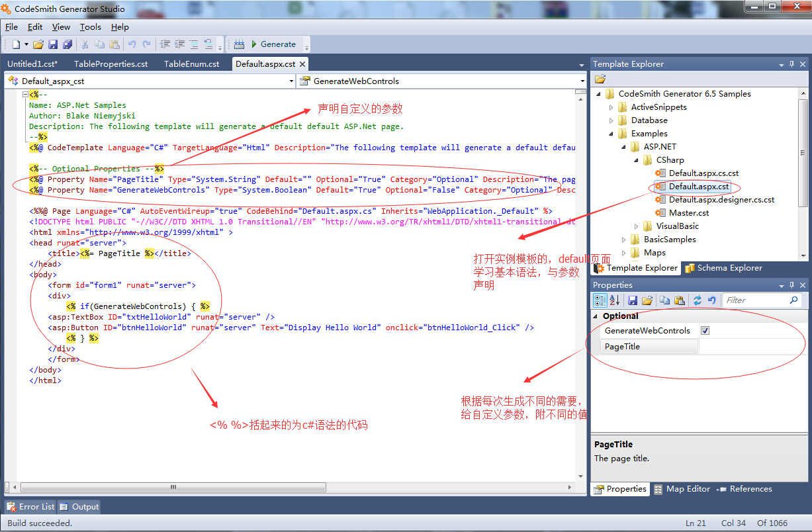The height and width of the screenshot is (532, 812).
Task: Expand the Maps folder
Action: coord(624,253)
